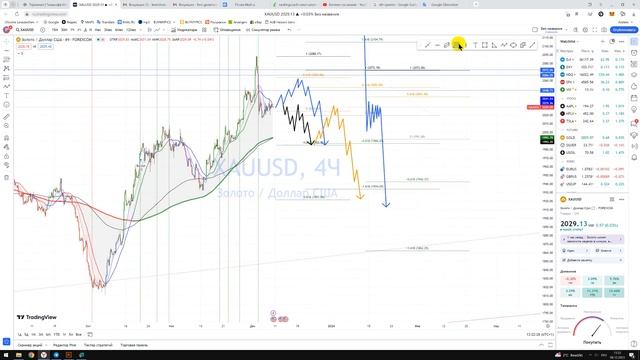This screenshot has height=360, width=640.
Task: Delete drawings with the trash icon
Action: pos(6,177)
